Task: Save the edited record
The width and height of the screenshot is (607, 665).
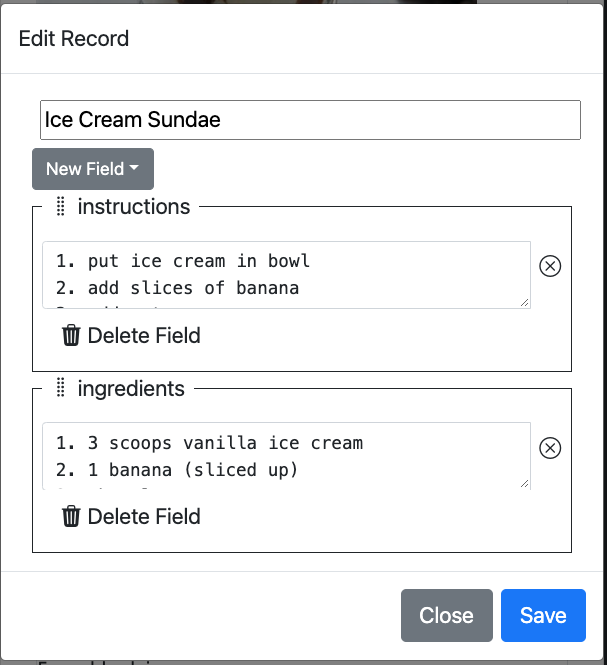Action: point(543,615)
